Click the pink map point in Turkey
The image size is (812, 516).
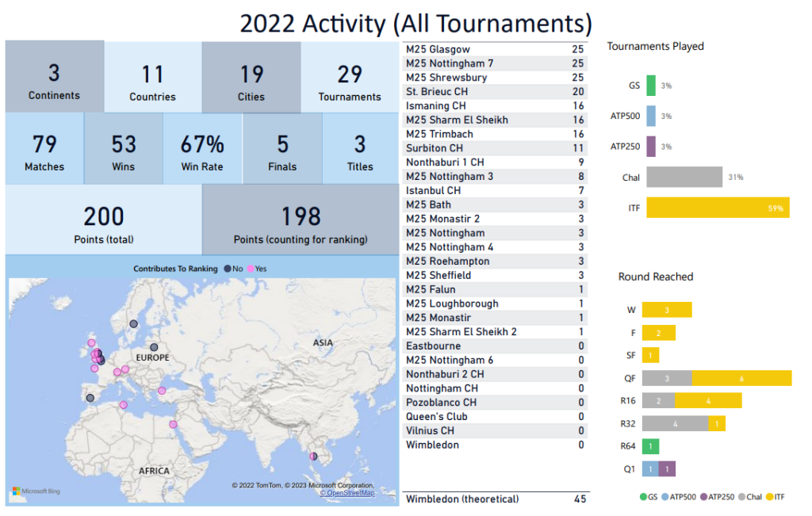point(162,390)
